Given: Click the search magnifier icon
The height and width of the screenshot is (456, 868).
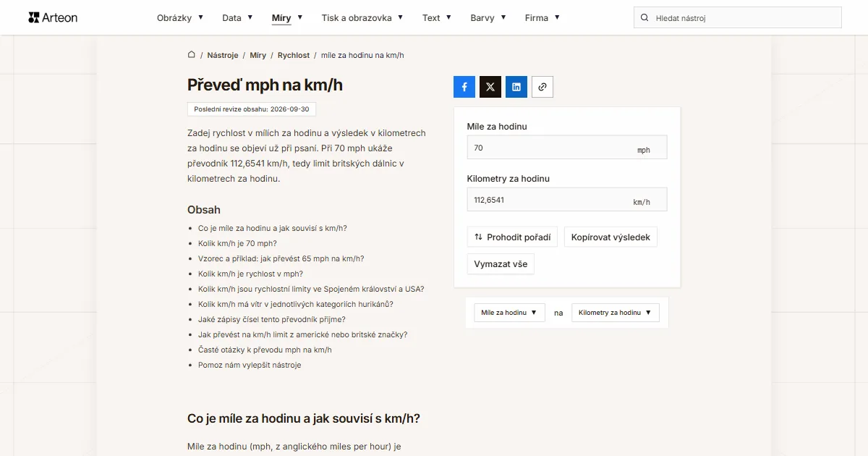Looking at the screenshot, I should pos(644,17).
